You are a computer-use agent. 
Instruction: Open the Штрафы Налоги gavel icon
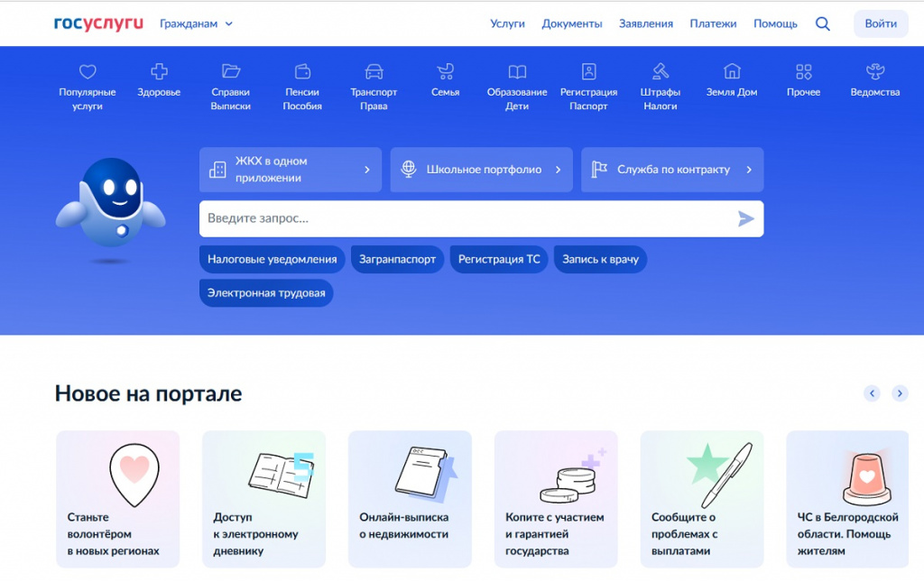(660, 71)
